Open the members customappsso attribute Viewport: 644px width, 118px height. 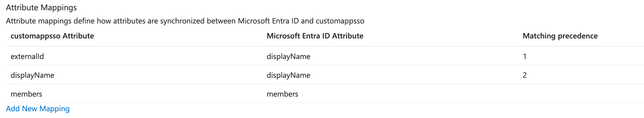pyautogui.click(x=26, y=94)
